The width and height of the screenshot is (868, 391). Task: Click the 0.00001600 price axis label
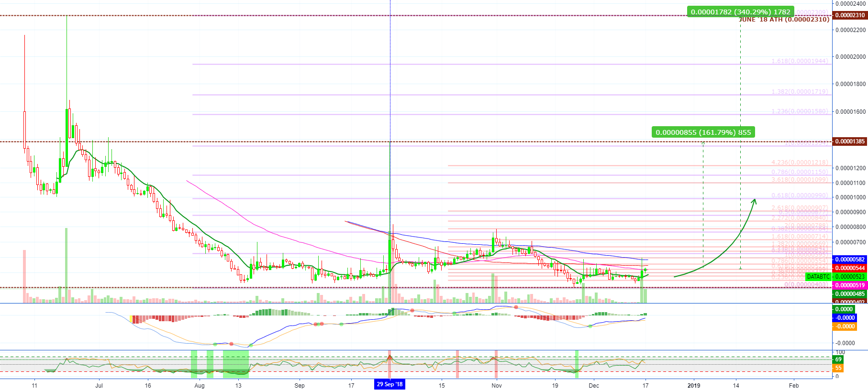pos(850,112)
